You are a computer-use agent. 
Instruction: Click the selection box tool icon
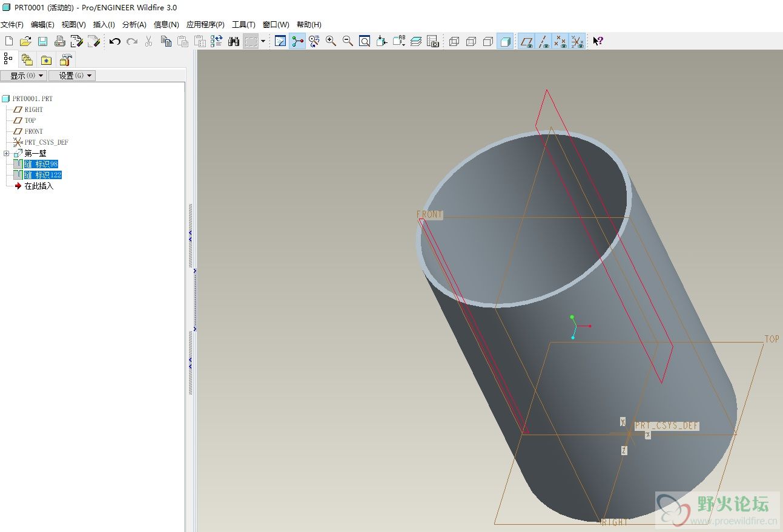251,41
